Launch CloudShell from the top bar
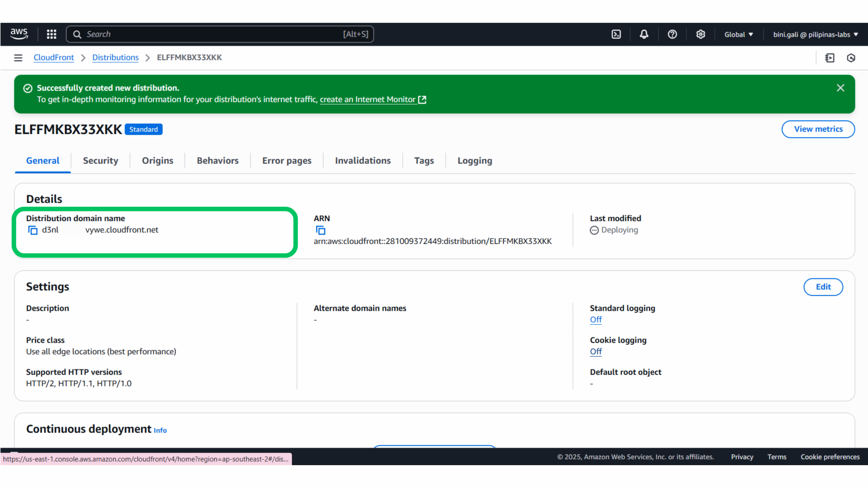 (x=616, y=34)
